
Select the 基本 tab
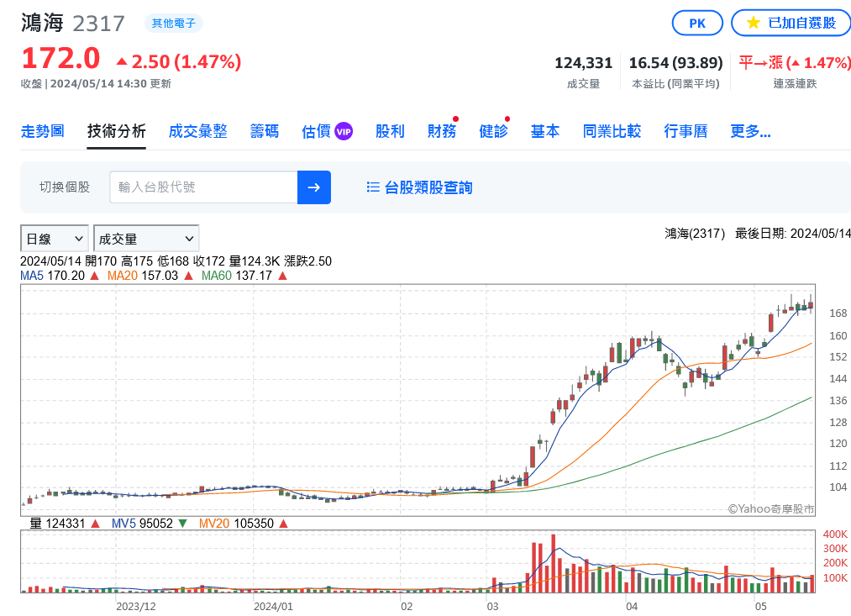pyautogui.click(x=545, y=131)
